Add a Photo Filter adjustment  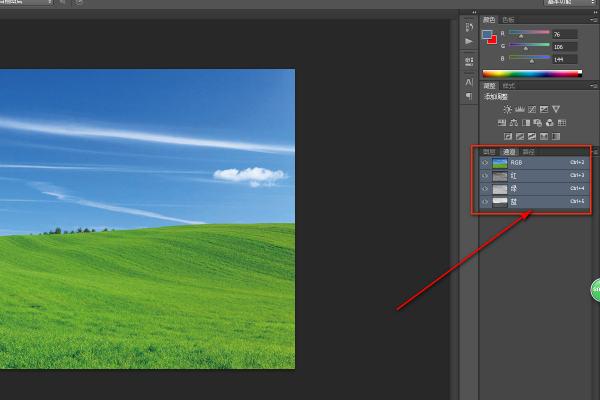coord(538,123)
